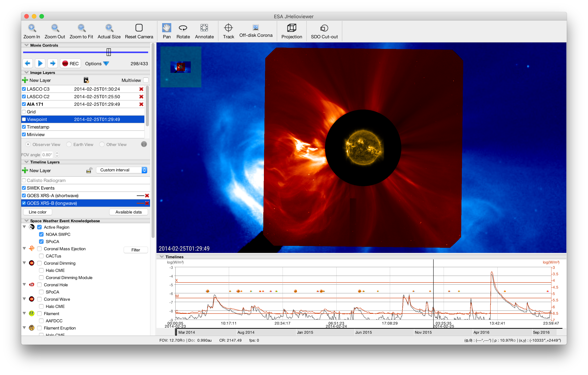The width and height of the screenshot is (588, 375).
Task: Click the Actual Size tool
Action: (x=109, y=31)
